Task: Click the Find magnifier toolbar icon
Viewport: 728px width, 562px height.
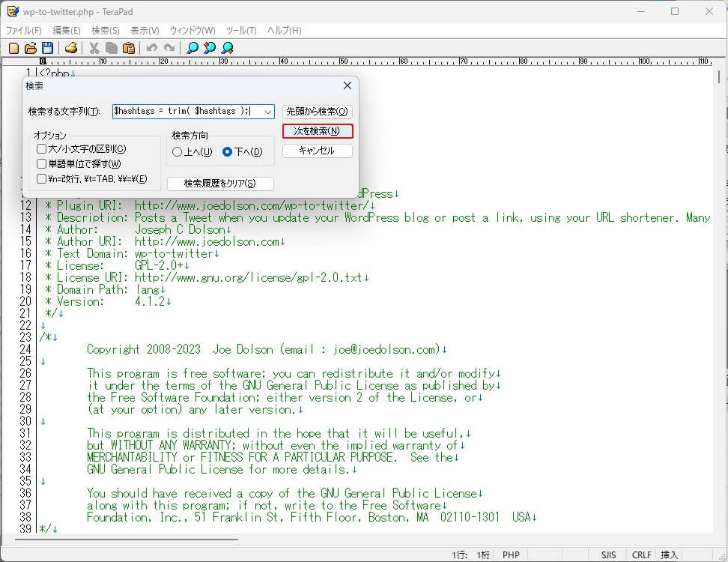Action: 192,48
